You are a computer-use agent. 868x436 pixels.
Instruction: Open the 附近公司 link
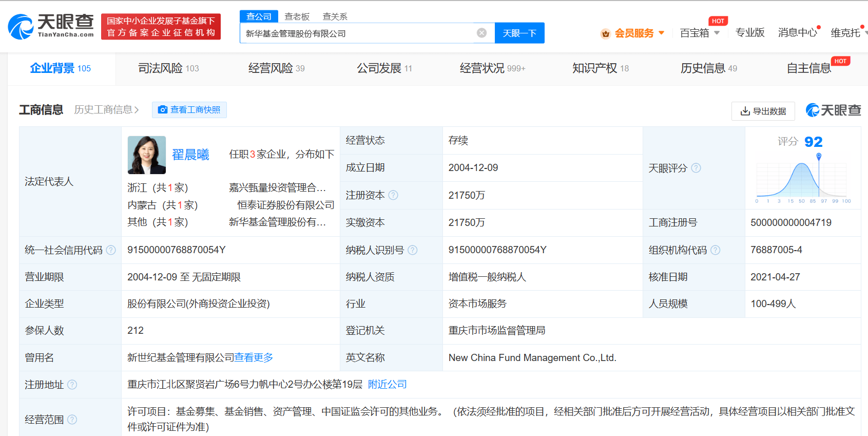coord(387,384)
